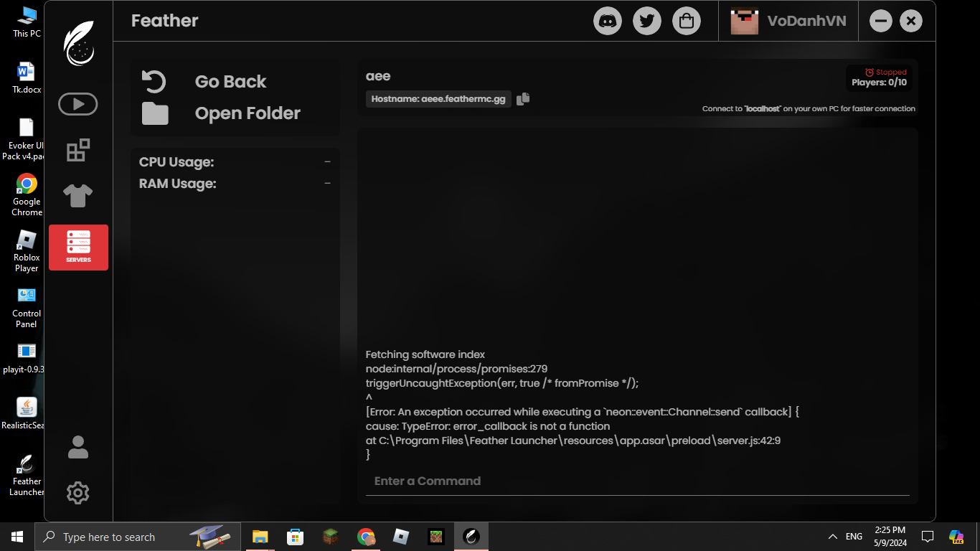This screenshot has width=980, height=551.
Task: Click the Feather Launcher taskbar icon
Action: (471, 537)
